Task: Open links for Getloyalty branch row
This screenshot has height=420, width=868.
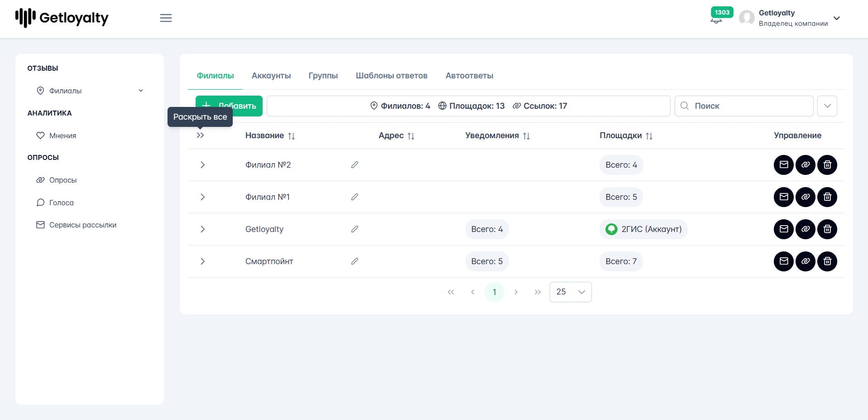Action: pyautogui.click(x=806, y=229)
